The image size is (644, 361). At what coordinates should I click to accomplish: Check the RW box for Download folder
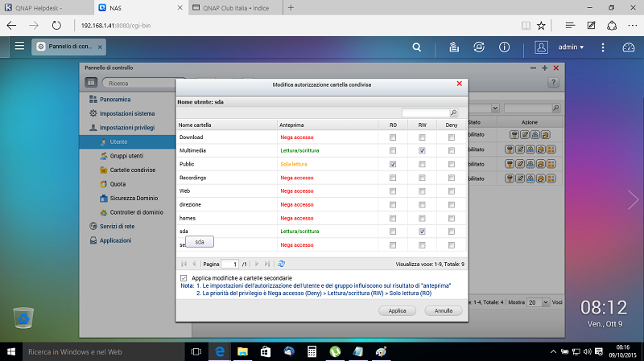click(x=422, y=137)
